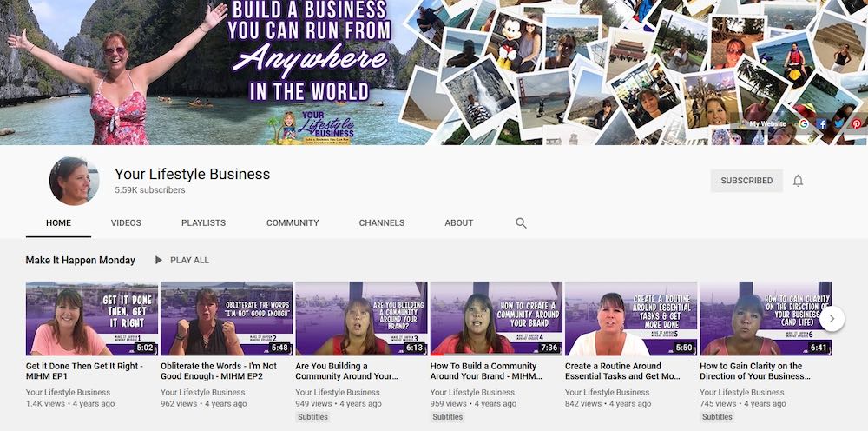This screenshot has width=868, height=431.
Task: Open the VIDEOS tab
Action: click(x=126, y=223)
